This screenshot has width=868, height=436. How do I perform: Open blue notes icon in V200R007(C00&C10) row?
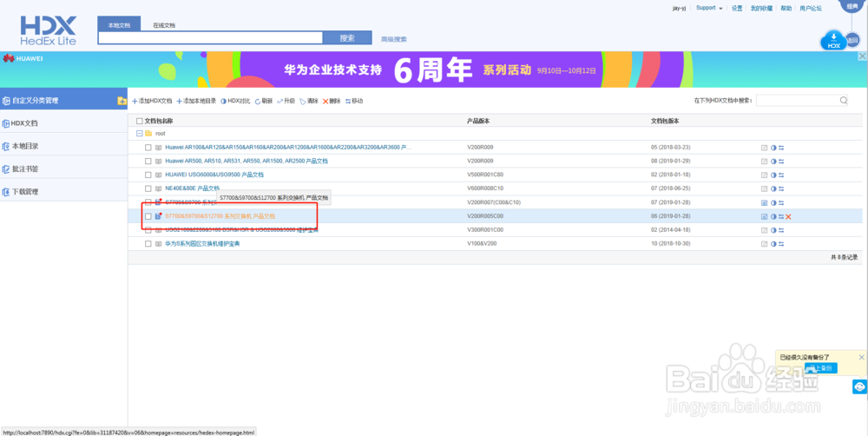765,202
